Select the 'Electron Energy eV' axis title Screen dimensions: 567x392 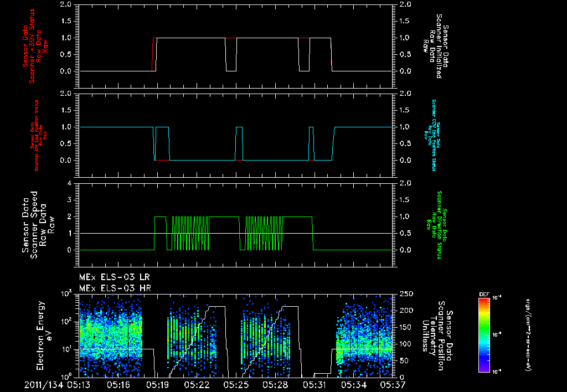[44, 336]
